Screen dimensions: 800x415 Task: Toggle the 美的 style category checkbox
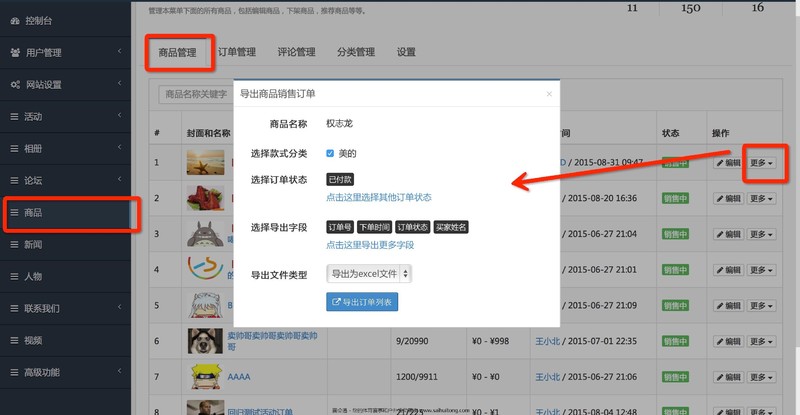[330, 154]
